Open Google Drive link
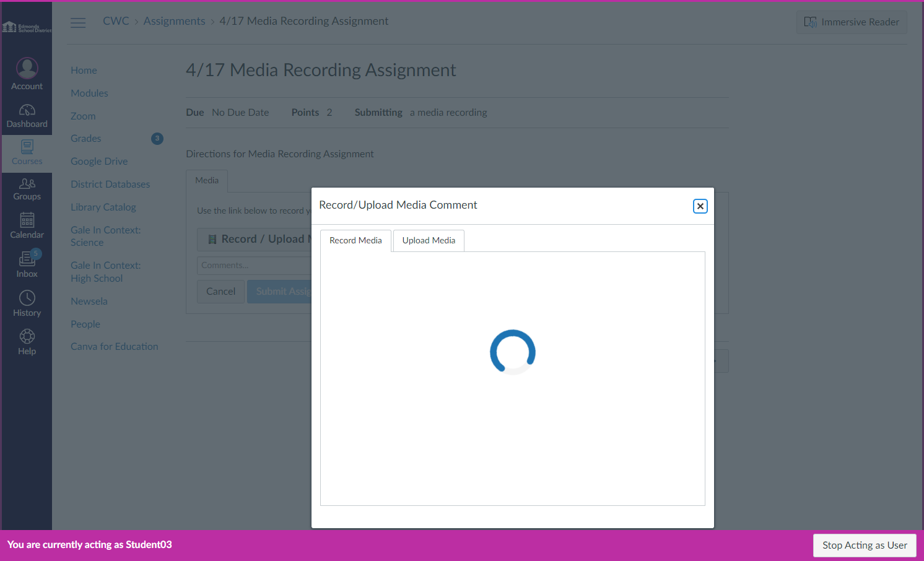The height and width of the screenshot is (561, 924). [x=99, y=162]
